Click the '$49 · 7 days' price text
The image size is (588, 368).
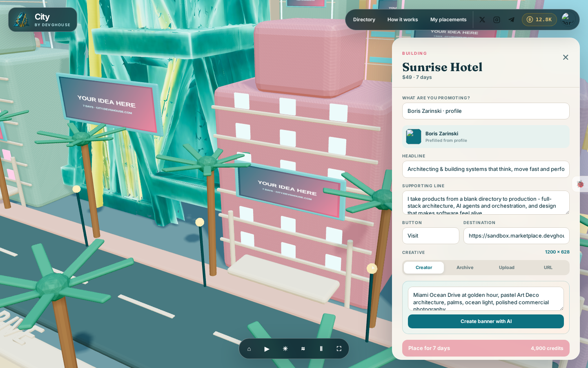tap(417, 77)
